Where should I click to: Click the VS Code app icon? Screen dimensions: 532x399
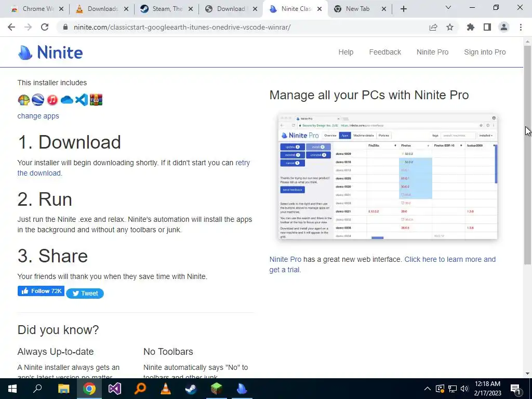pos(82,100)
